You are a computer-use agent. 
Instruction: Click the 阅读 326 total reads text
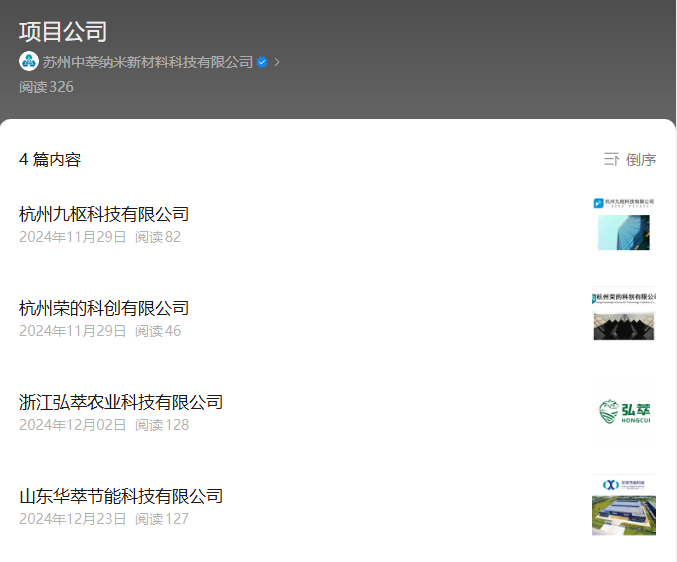(x=46, y=87)
